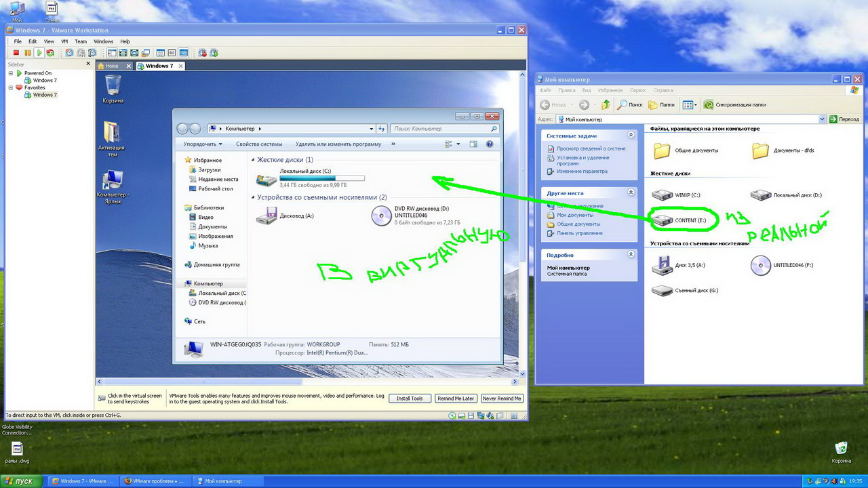Click Свойства системы in Windows 7 Explorer toolbar
Image resolution: width=868 pixels, height=488 pixels.
point(259,144)
